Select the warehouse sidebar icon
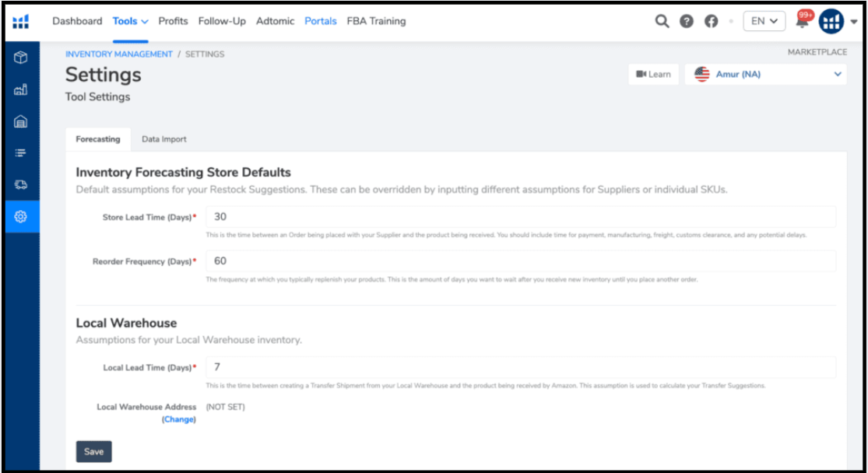 tap(21, 121)
